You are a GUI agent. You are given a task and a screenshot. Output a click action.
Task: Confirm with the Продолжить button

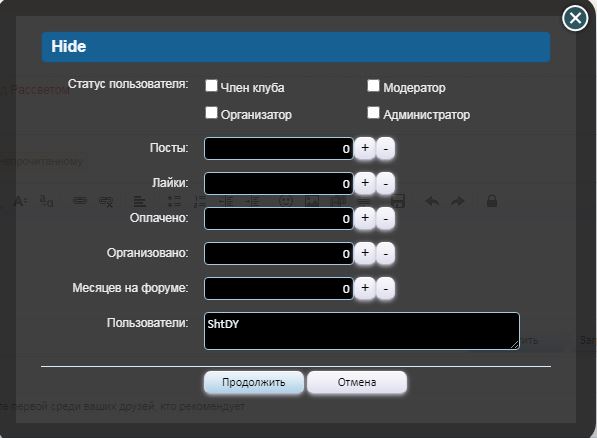coord(254,382)
